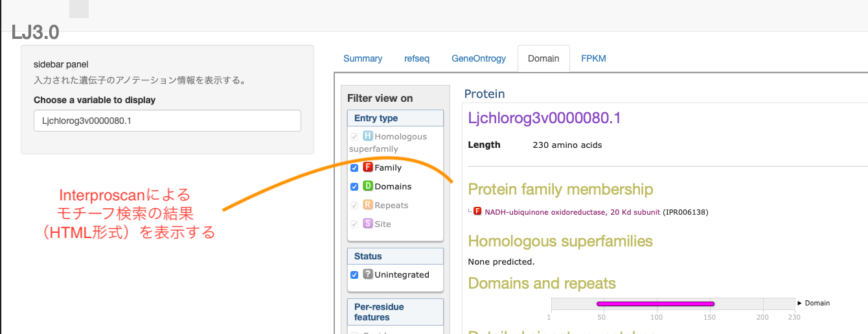The image size is (868, 334).
Task: Uncheck the Unintegrated status checkbox
Action: click(354, 275)
